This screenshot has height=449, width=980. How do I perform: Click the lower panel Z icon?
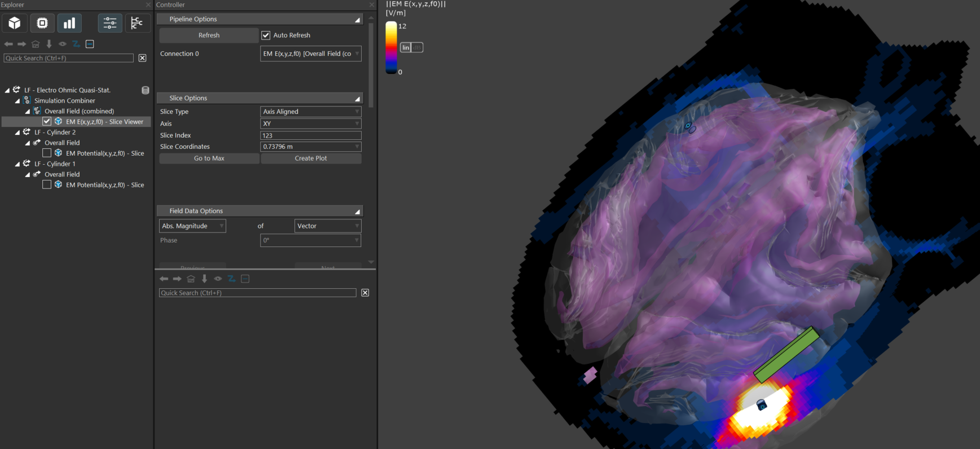pyautogui.click(x=231, y=279)
